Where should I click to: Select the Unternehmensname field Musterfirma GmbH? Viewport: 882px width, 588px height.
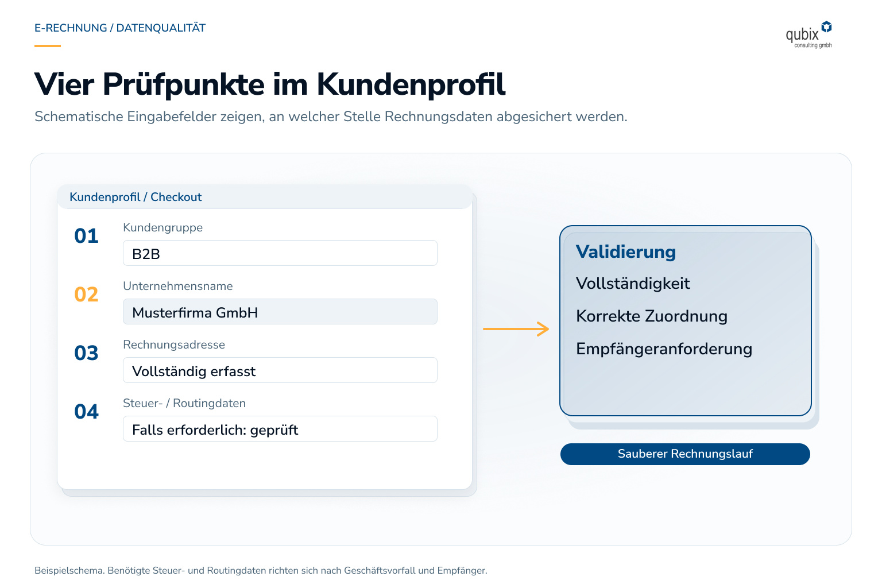tap(280, 312)
